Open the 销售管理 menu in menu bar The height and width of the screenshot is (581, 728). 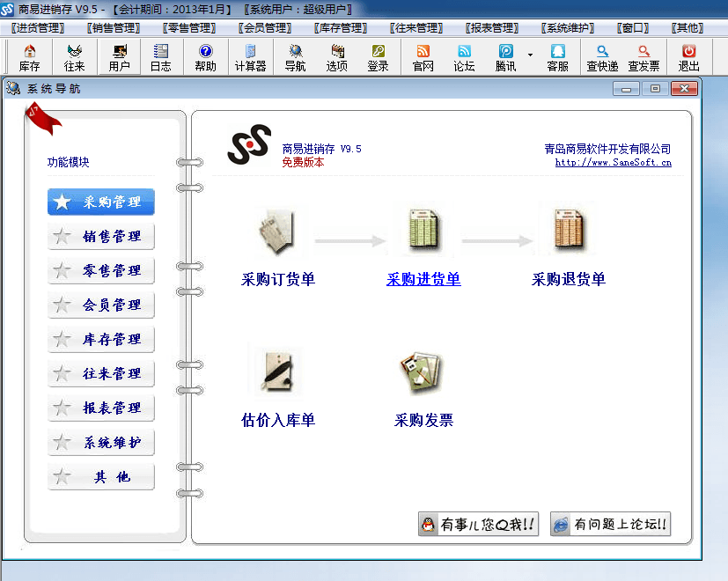115,28
